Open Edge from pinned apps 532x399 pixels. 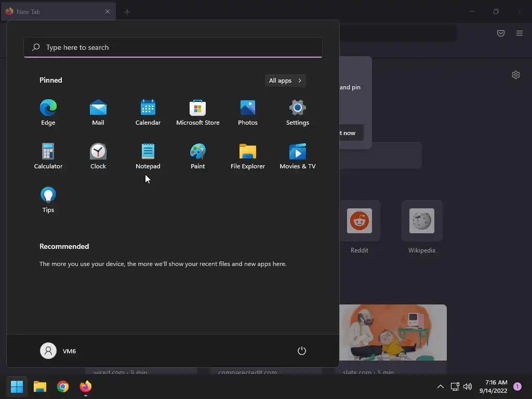(48, 113)
